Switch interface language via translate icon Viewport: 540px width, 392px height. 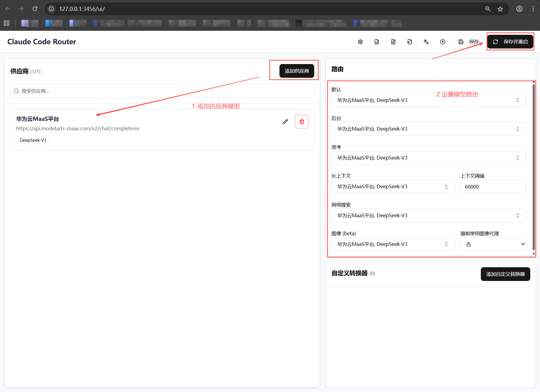coord(426,42)
